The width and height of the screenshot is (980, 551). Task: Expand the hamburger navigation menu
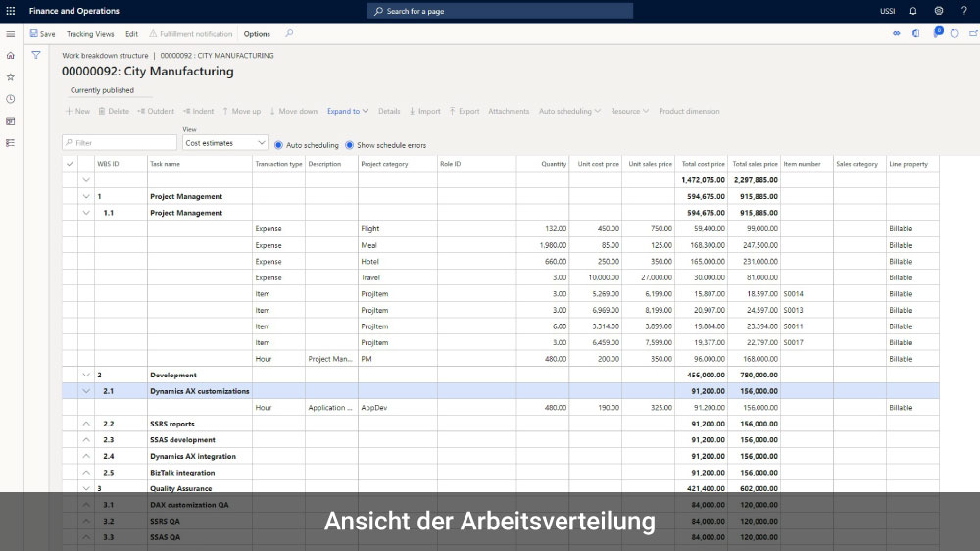click(11, 34)
